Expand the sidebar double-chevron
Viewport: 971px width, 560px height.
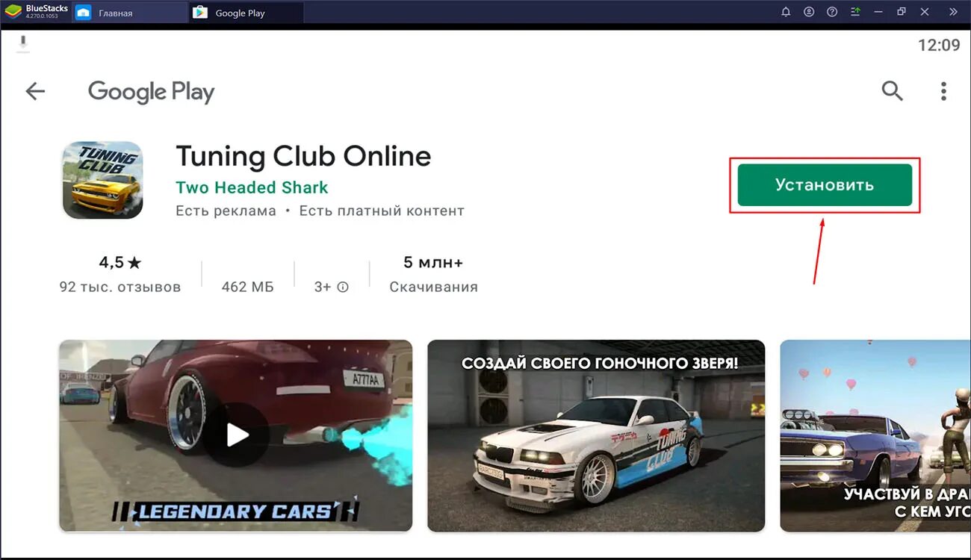(x=952, y=12)
